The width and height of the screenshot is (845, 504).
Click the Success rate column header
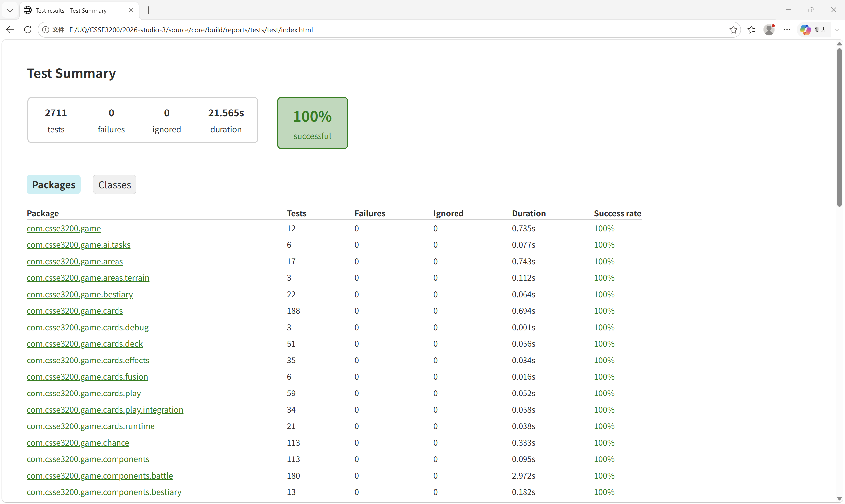click(x=617, y=213)
